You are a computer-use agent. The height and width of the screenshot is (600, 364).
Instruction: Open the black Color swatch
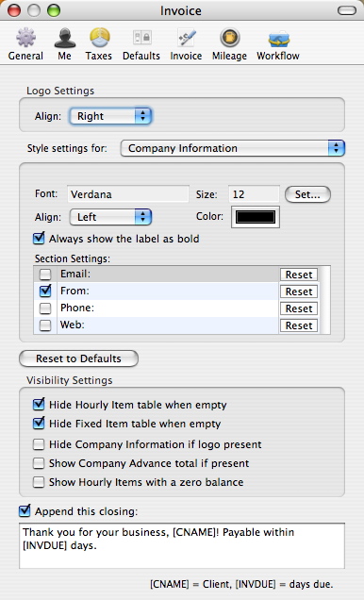click(x=256, y=217)
